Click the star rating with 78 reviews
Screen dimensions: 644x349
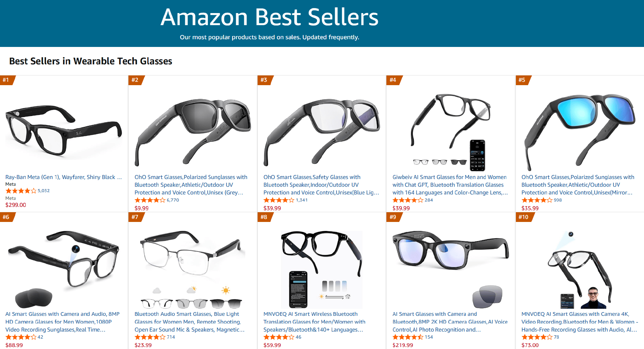[537, 337]
